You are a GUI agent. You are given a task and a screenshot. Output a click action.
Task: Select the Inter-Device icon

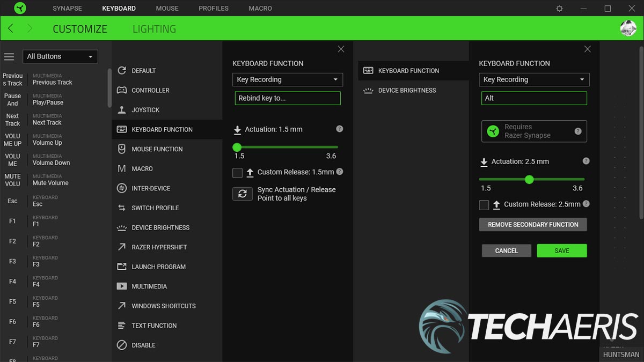(122, 188)
